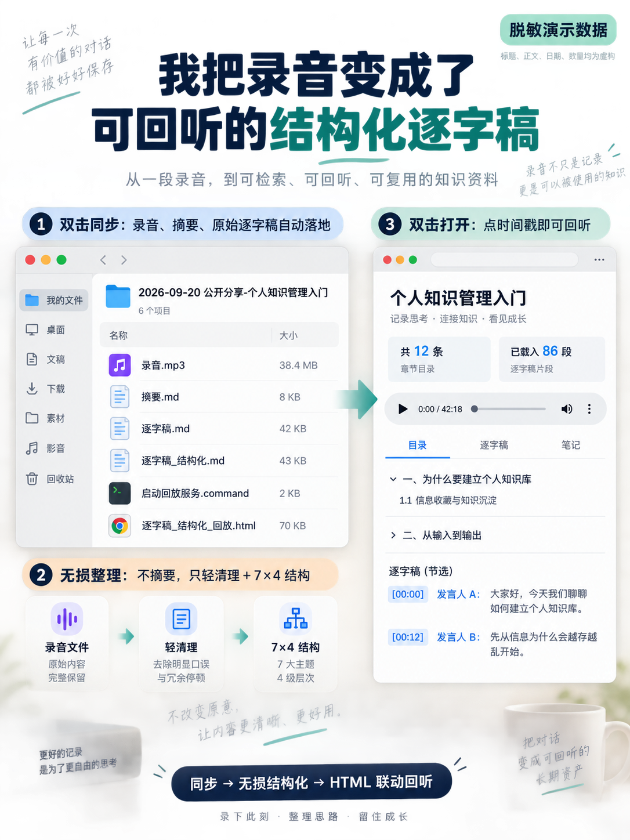Click the document icon of 逐字稿.md
The height and width of the screenshot is (840, 630).
point(120,429)
